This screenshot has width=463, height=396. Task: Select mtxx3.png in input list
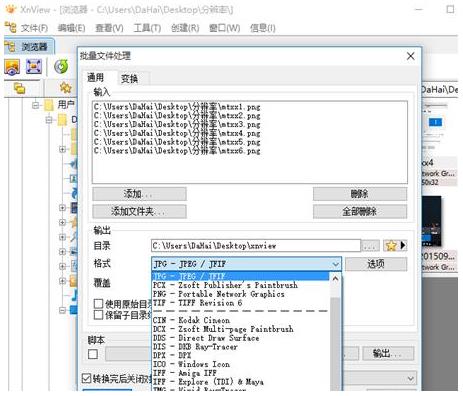pyautogui.click(x=177, y=124)
